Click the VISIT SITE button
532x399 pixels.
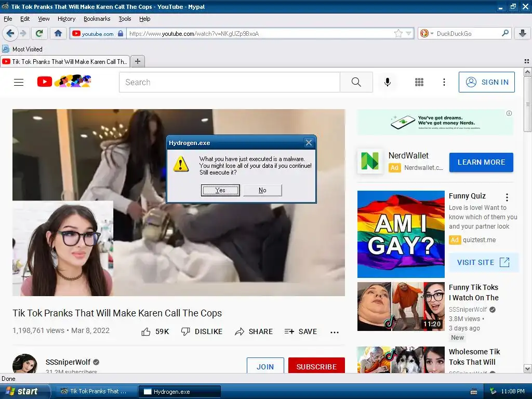click(x=483, y=262)
